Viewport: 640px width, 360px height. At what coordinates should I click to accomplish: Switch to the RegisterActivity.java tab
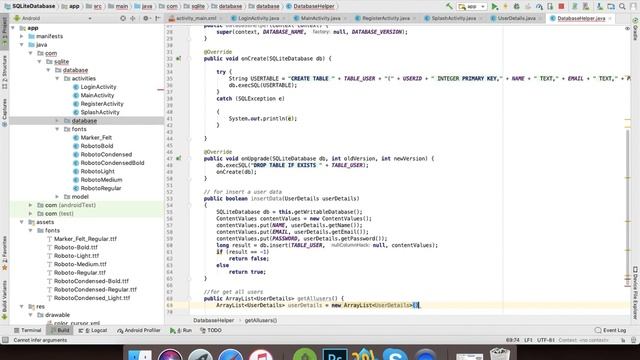(385, 18)
